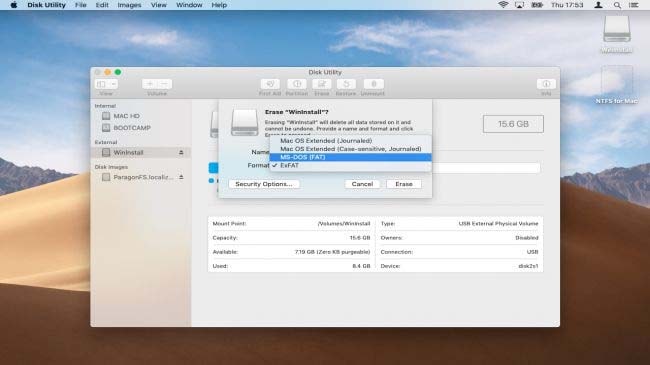
Task: Click the Restore toolbar icon
Action: (x=346, y=84)
